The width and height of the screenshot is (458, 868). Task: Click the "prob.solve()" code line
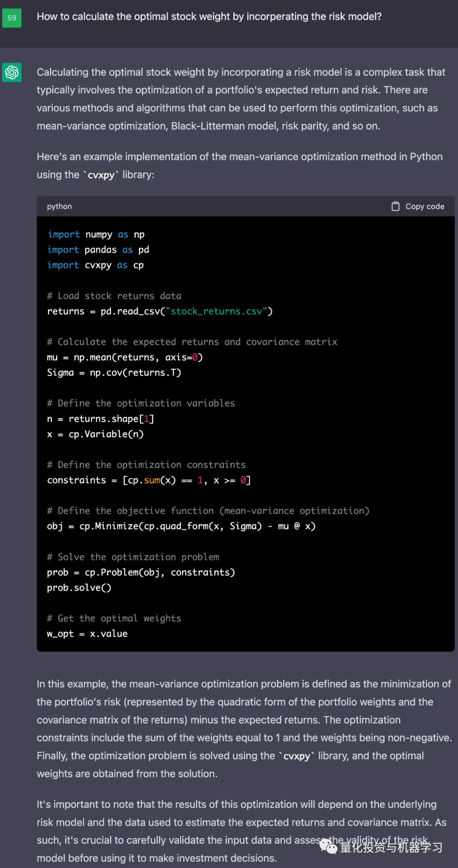(x=79, y=588)
